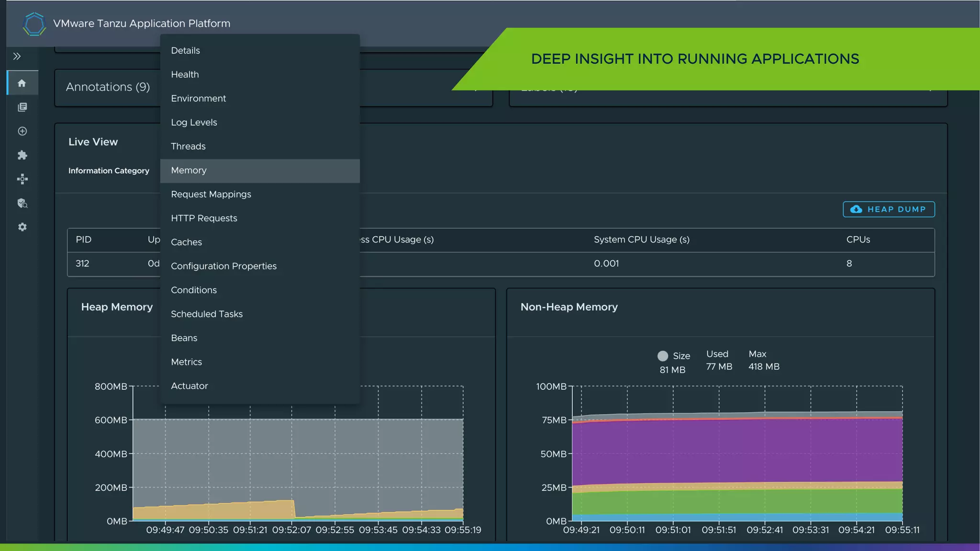Choose Configuration Properties option
This screenshot has height=551, width=980.
tap(223, 266)
